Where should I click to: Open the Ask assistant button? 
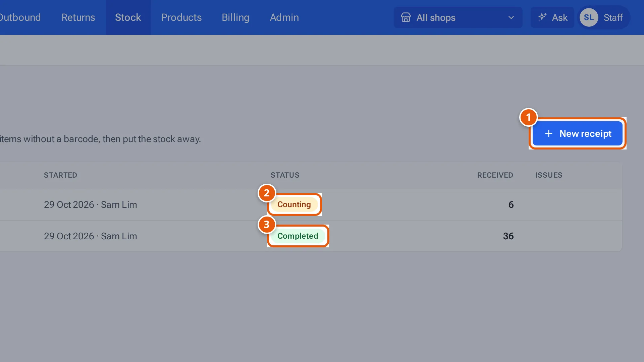[x=552, y=17]
